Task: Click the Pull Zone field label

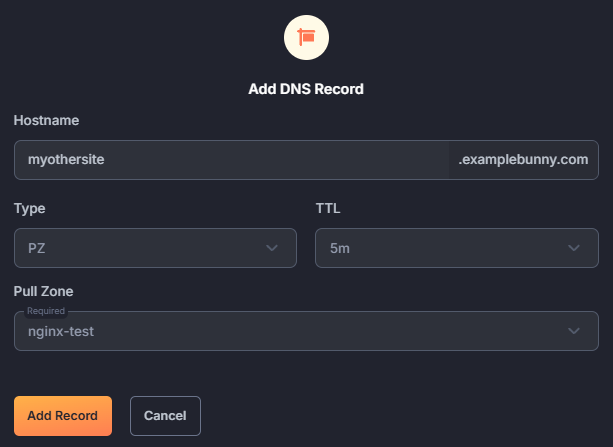Action: click(43, 291)
